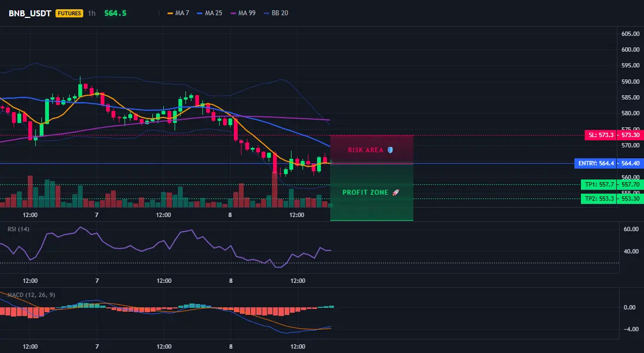Click the 557.70 green price tag
Screen dimensions: 644x353
click(x=630, y=184)
